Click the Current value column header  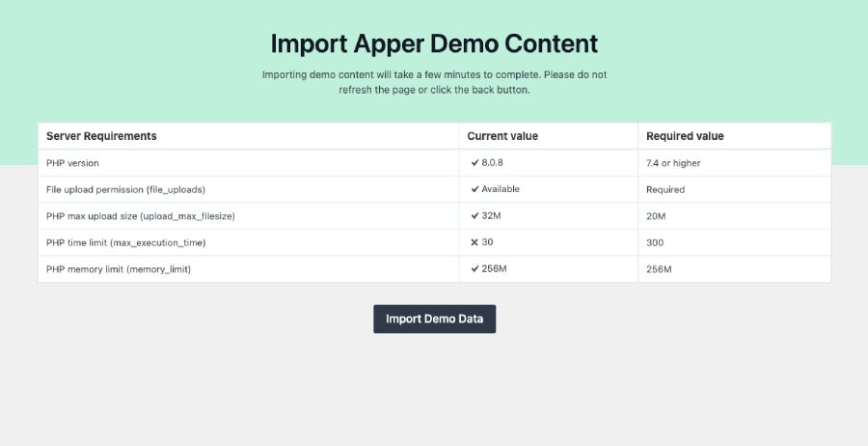(x=502, y=136)
